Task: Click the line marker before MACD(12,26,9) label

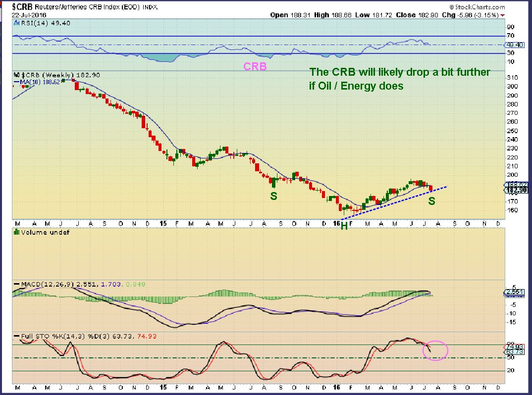Action: pos(16,284)
